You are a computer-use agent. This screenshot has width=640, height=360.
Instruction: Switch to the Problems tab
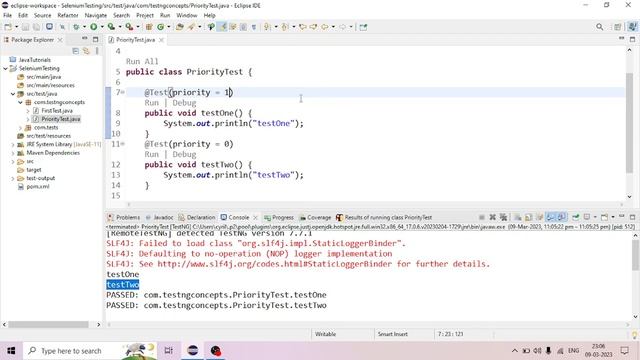click(x=124, y=217)
